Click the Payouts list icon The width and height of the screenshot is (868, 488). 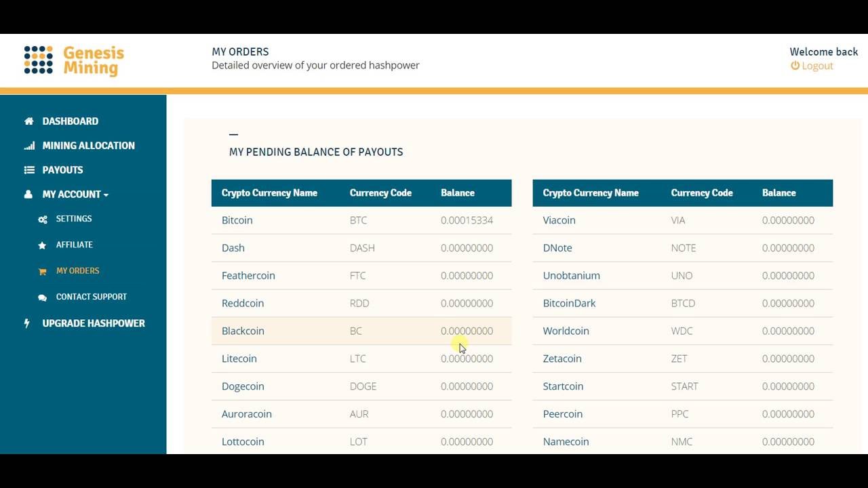pos(28,170)
